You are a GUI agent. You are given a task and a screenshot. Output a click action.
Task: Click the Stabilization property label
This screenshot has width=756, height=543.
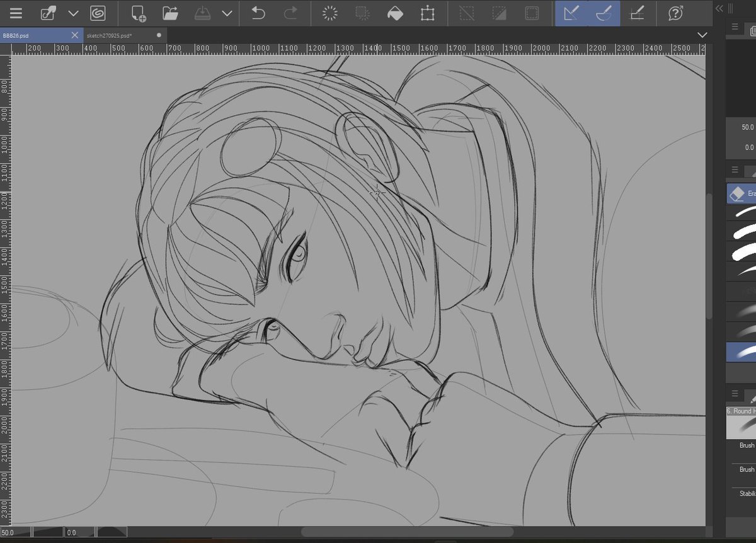point(747,494)
